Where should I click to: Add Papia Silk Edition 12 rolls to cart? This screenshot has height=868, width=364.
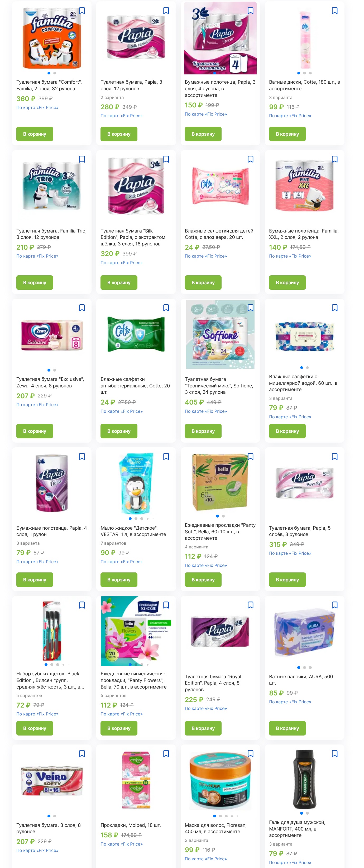pos(119,134)
